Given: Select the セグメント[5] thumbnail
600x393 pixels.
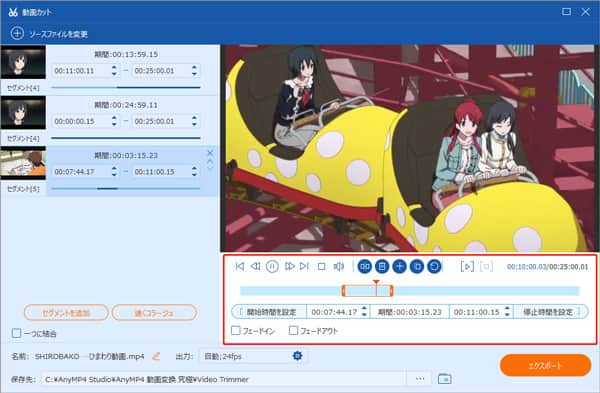Looking at the screenshot, I should [23, 163].
